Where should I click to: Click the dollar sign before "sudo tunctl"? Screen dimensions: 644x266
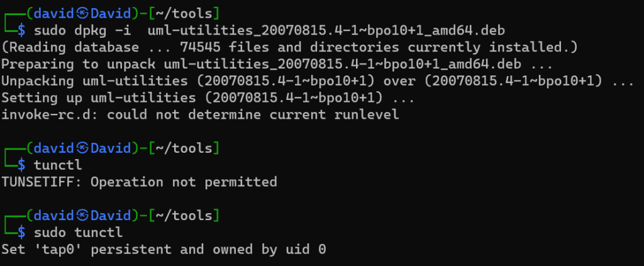pyautogui.click(x=21, y=233)
